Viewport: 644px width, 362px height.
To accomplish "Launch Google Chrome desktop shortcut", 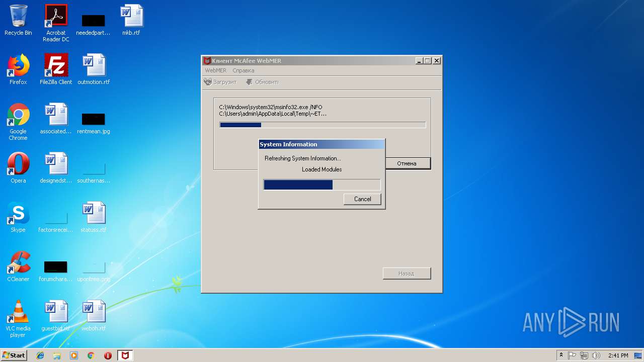I will [18, 122].
